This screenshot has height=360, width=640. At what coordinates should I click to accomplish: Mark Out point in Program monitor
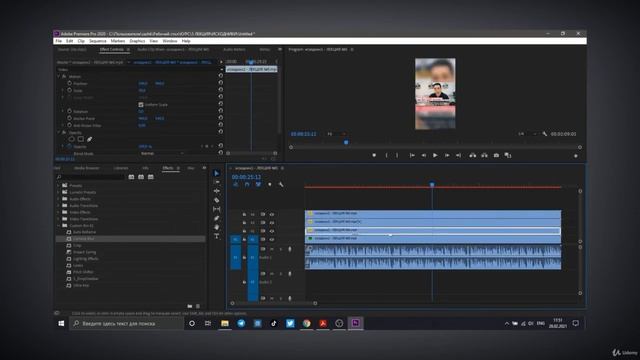pos(397,156)
